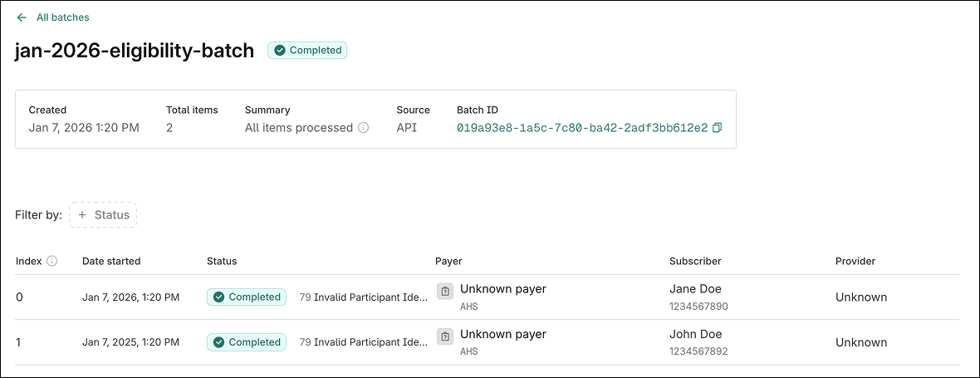The width and height of the screenshot is (980, 378).
Task: Click the Payer column header
Action: (x=448, y=261)
